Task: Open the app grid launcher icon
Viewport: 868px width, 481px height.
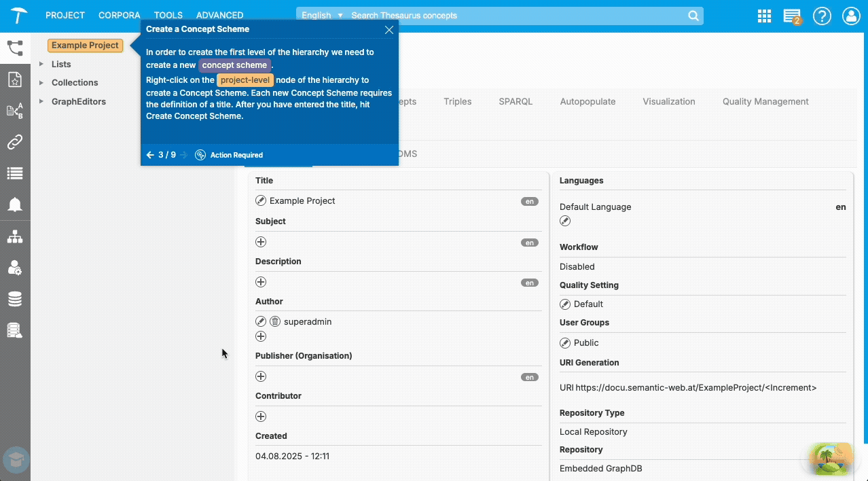Action: (763, 15)
